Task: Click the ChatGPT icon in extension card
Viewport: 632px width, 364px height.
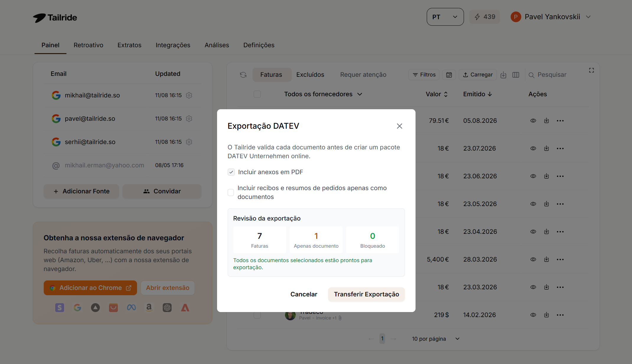Action: (x=167, y=308)
